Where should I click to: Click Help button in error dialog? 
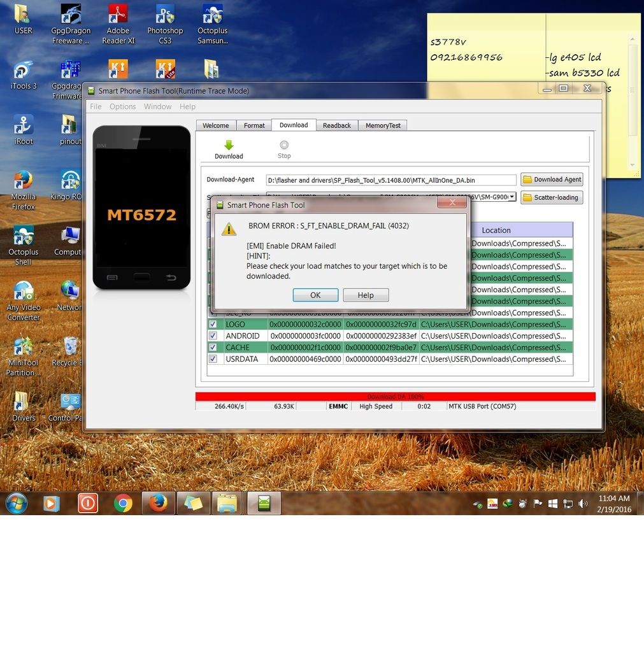click(366, 295)
